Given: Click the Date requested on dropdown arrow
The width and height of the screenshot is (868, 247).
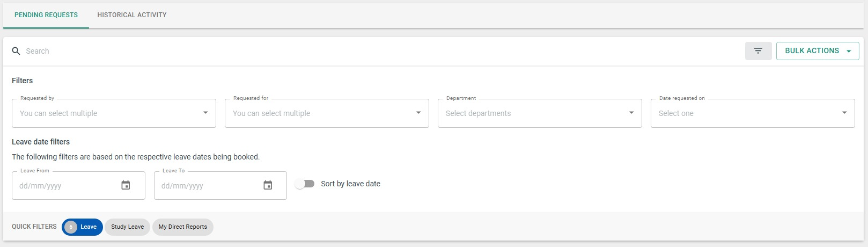Looking at the screenshot, I should pyautogui.click(x=844, y=113).
